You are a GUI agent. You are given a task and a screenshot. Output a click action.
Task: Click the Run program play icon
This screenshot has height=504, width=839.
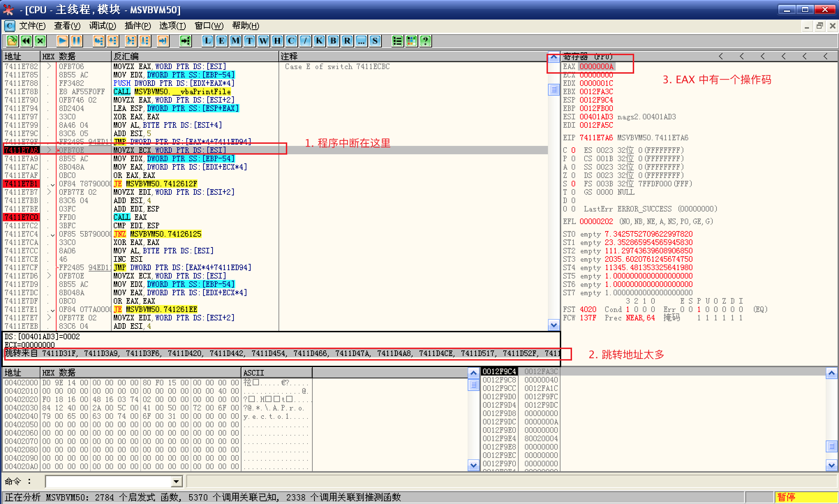[x=62, y=41]
